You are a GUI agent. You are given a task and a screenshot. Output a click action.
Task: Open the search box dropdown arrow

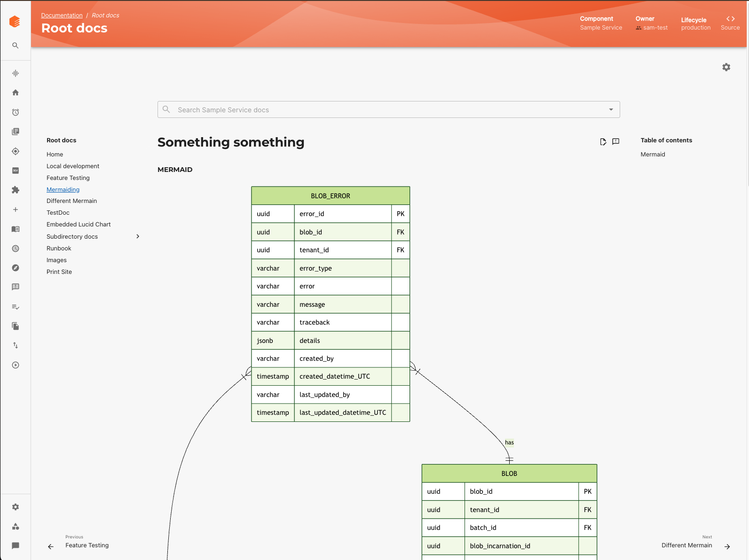[x=611, y=109]
